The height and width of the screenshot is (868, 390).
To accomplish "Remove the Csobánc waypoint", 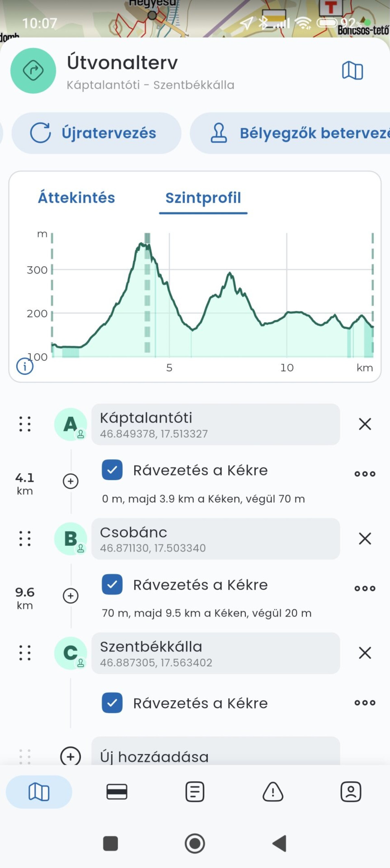I will [x=365, y=538].
